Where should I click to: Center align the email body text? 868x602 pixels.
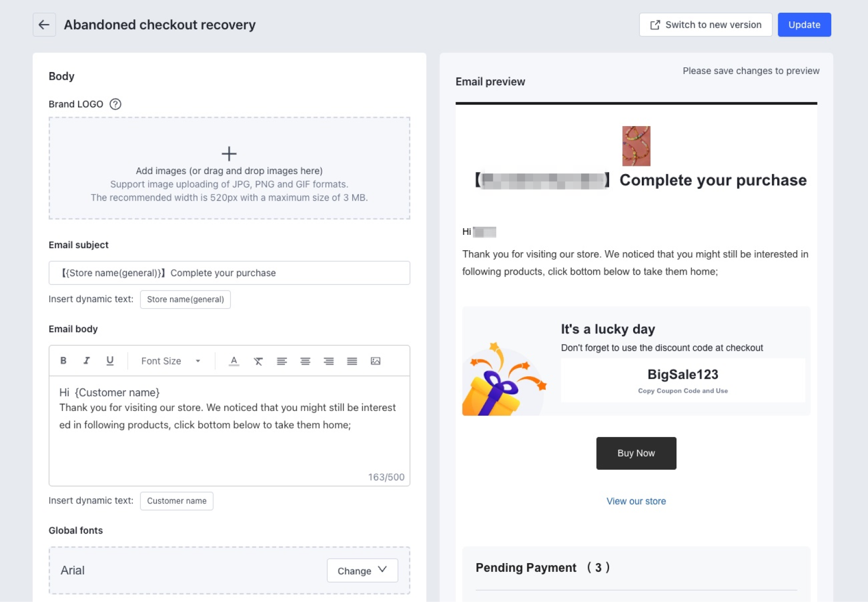305,361
